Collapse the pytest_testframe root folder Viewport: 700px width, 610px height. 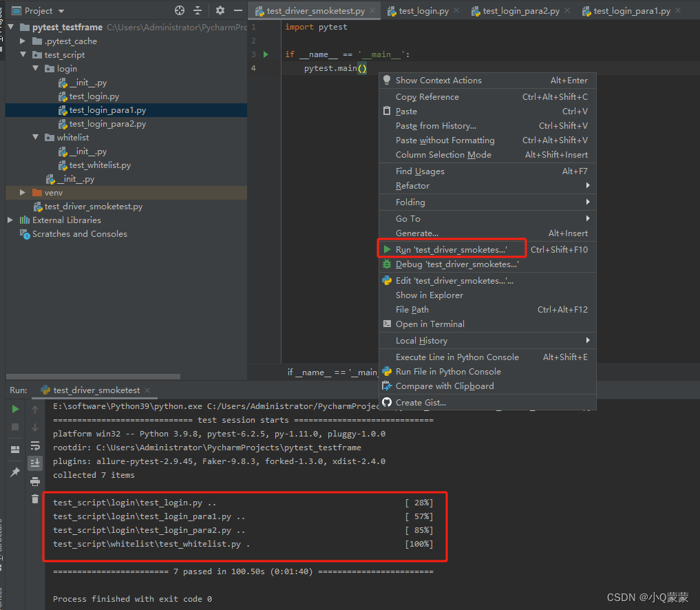(11, 28)
